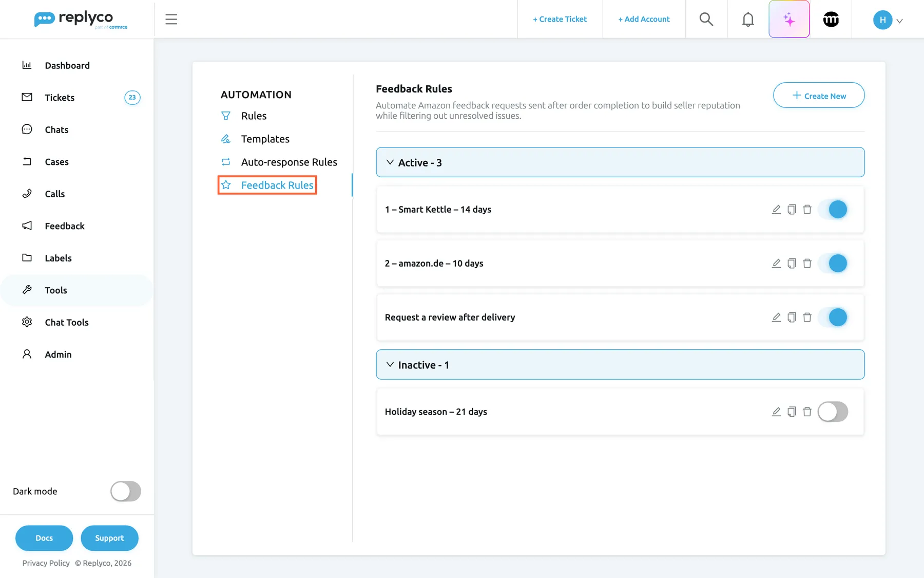Delete the Smart Kettle rule
This screenshot has width=924, height=578.
click(807, 210)
